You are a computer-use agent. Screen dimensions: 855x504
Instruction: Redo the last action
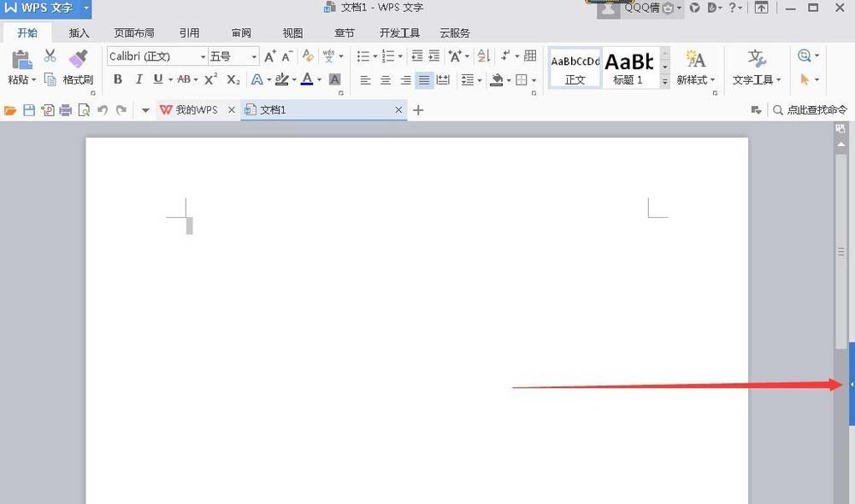point(121,110)
